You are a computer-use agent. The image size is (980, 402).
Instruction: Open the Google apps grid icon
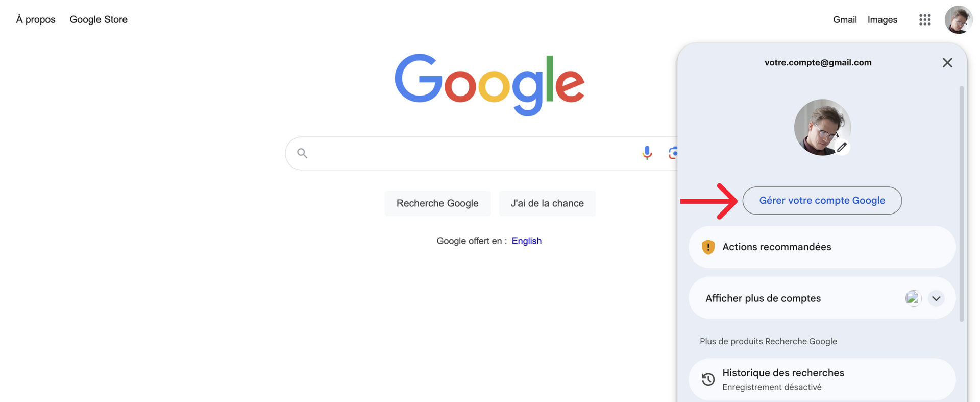pyautogui.click(x=925, y=20)
